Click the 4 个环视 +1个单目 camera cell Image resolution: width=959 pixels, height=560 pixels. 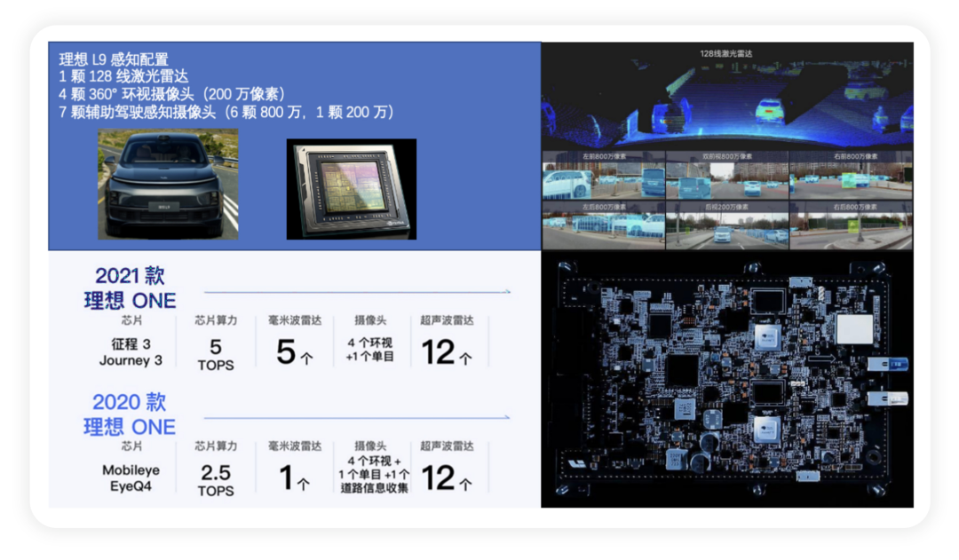(x=370, y=349)
